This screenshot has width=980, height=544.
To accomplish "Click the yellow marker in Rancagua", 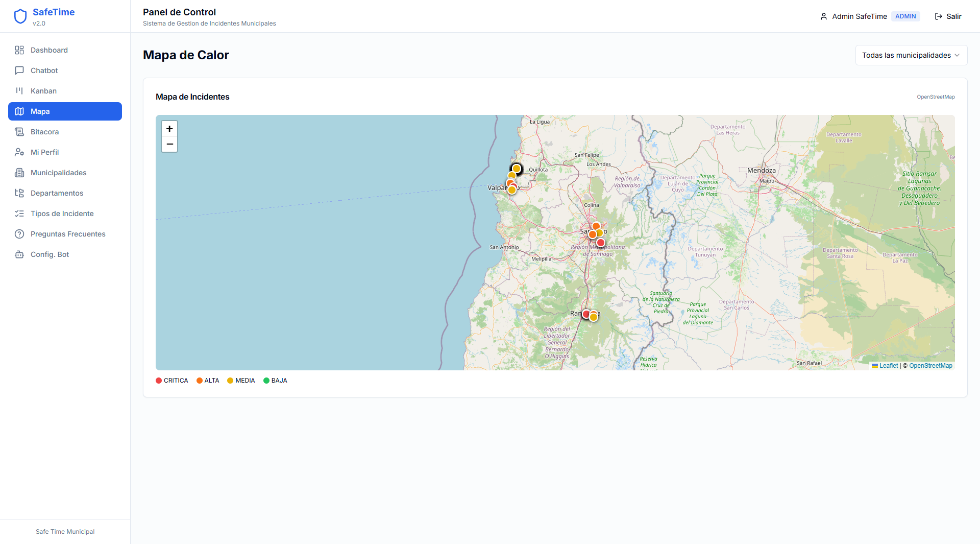I will [594, 317].
